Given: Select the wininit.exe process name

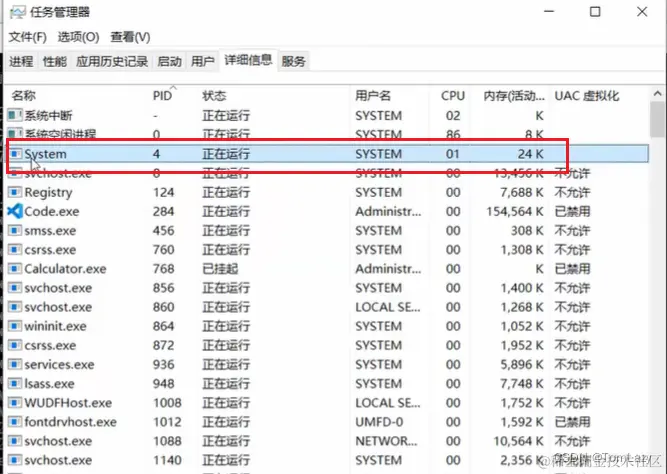Looking at the screenshot, I should 55,326.
